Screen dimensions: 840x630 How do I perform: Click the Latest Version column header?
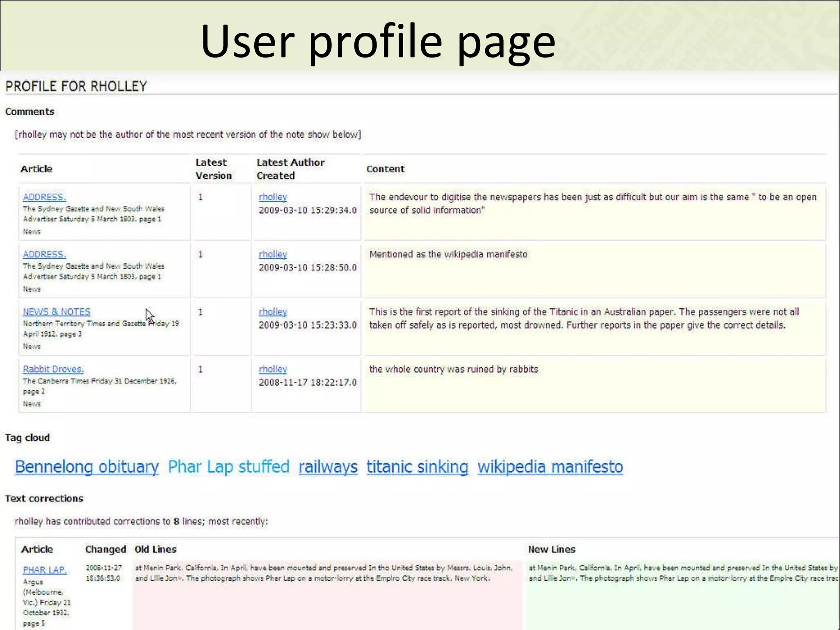pyautogui.click(x=214, y=169)
